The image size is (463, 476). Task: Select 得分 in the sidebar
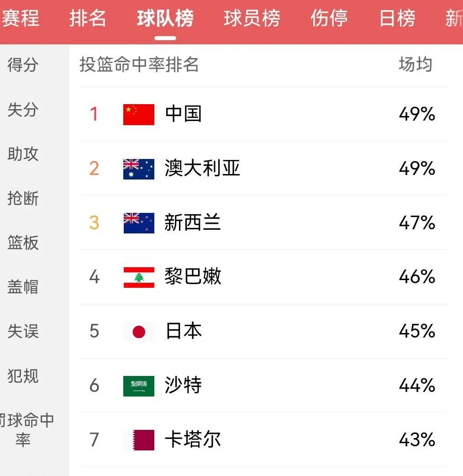[x=23, y=65]
